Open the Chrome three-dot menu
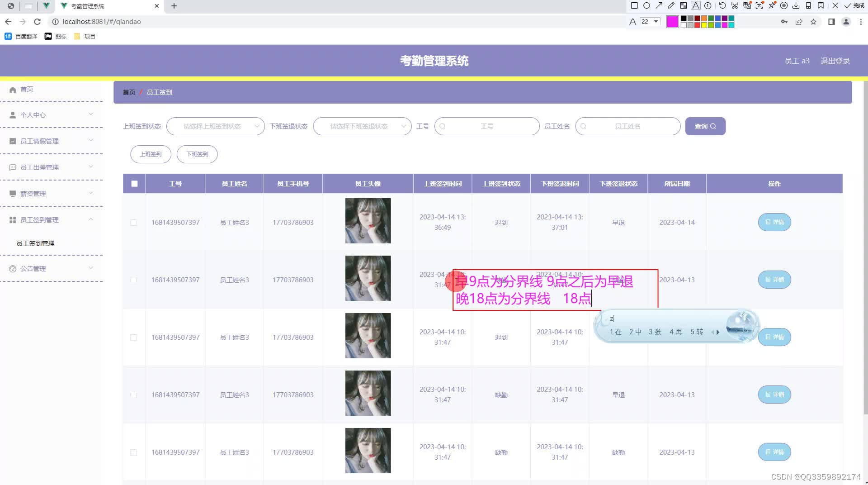Image resolution: width=868 pixels, height=485 pixels. (x=860, y=22)
